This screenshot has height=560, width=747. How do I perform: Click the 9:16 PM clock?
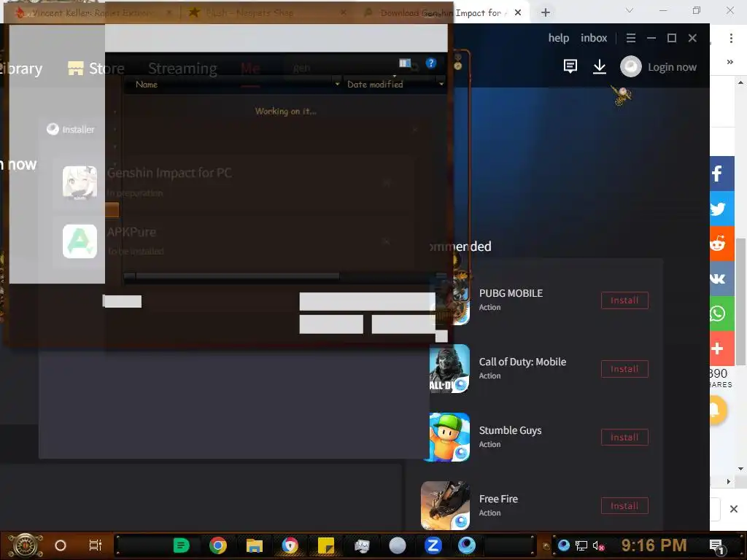click(x=654, y=545)
